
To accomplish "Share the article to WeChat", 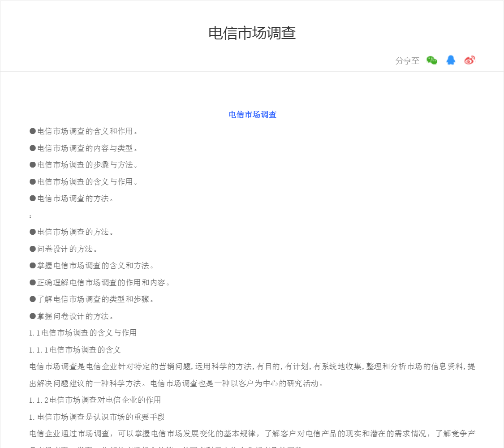I will pos(432,60).
